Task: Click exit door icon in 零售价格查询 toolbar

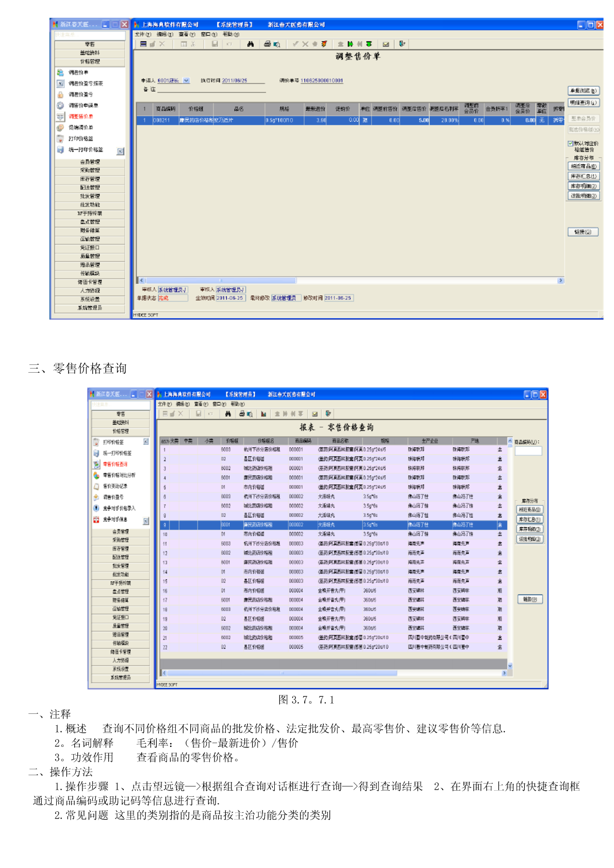Action: [x=328, y=414]
